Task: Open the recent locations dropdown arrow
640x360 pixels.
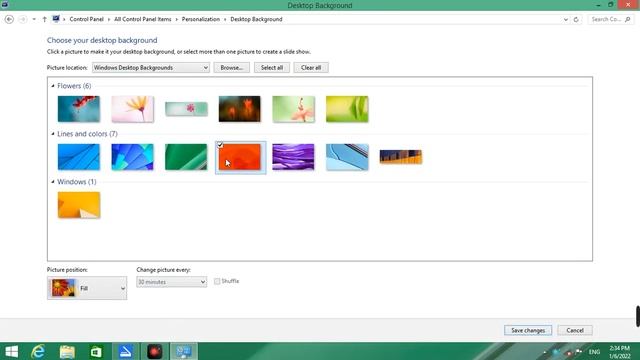Action: click(34, 19)
